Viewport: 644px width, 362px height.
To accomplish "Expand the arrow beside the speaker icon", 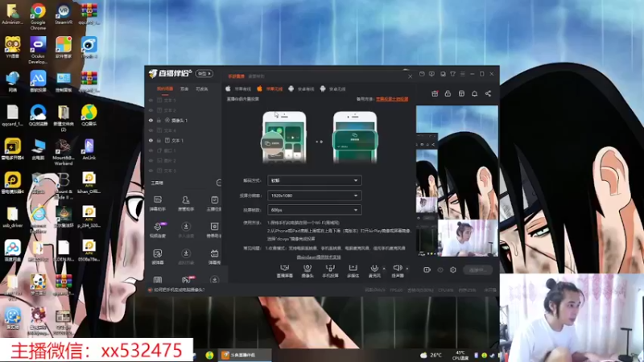I will pos(407,269).
